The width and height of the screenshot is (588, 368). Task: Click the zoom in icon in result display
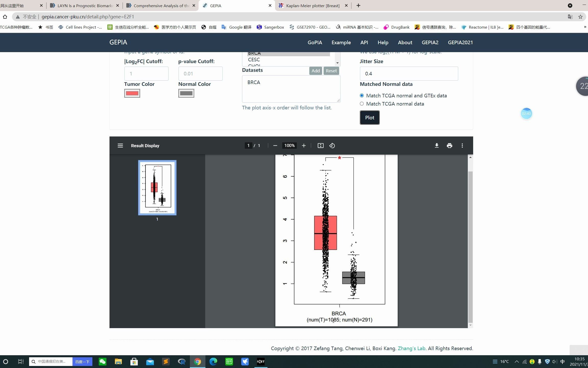point(303,145)
